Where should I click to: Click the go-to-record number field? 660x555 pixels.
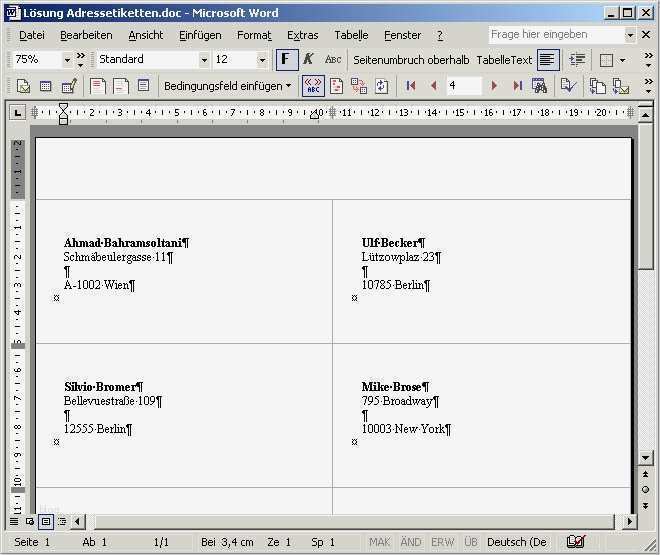(464, 86)
